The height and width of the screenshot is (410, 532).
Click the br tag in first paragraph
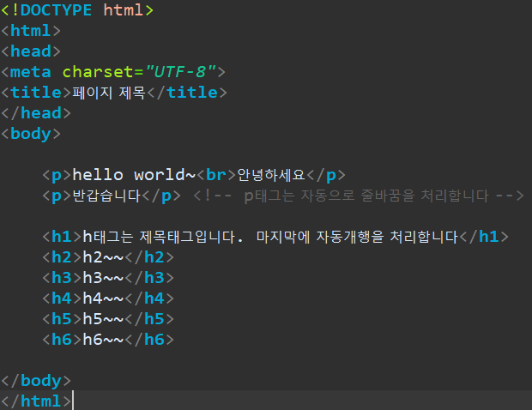pos(216,175)
